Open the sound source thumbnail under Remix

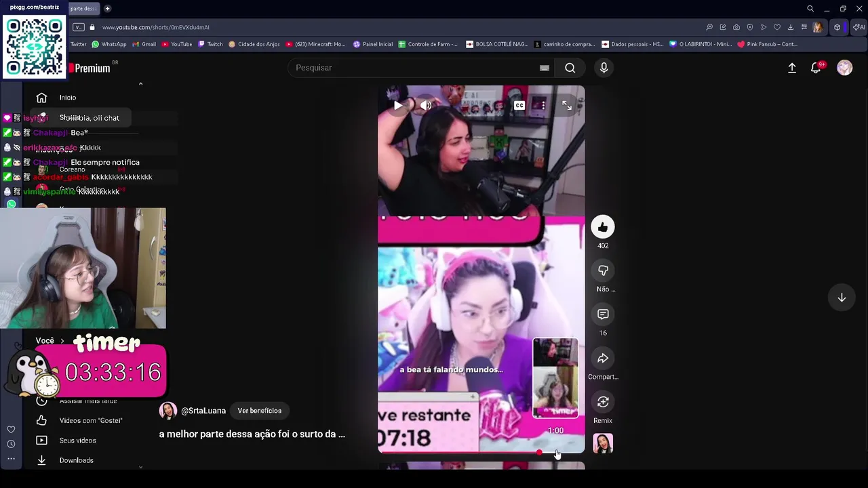(x=603, y=443)
